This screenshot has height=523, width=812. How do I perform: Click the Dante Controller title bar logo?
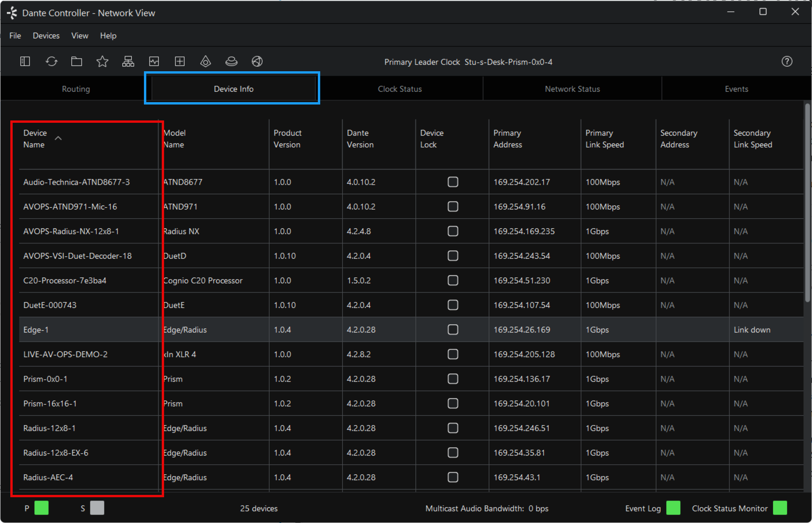pyautogui.click(x=12, y=13)
